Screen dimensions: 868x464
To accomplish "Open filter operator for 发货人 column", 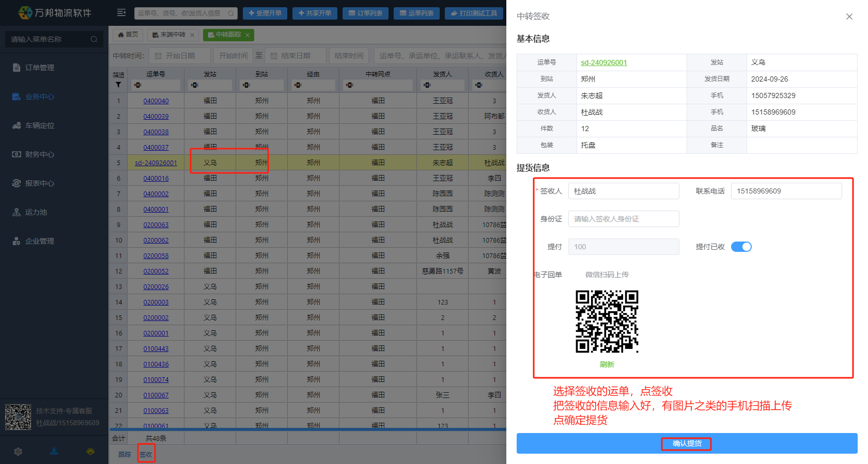I will (x=427, y=85).
